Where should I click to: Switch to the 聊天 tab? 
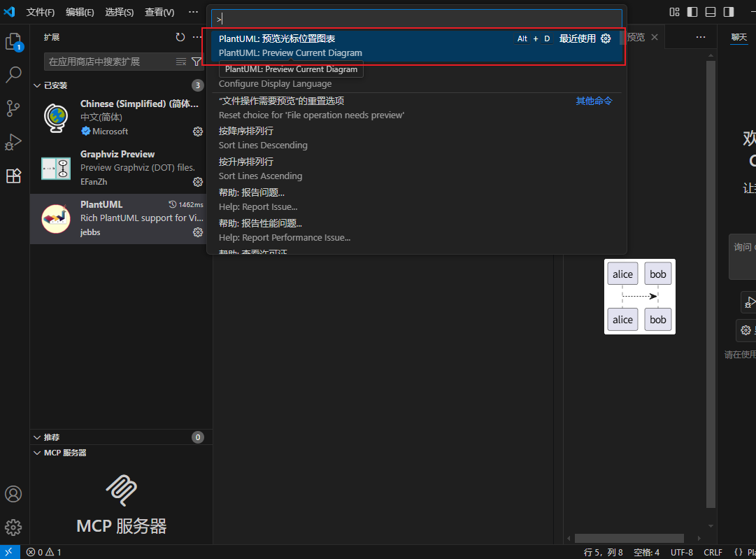pyautogui.click(x=739, y=37)
